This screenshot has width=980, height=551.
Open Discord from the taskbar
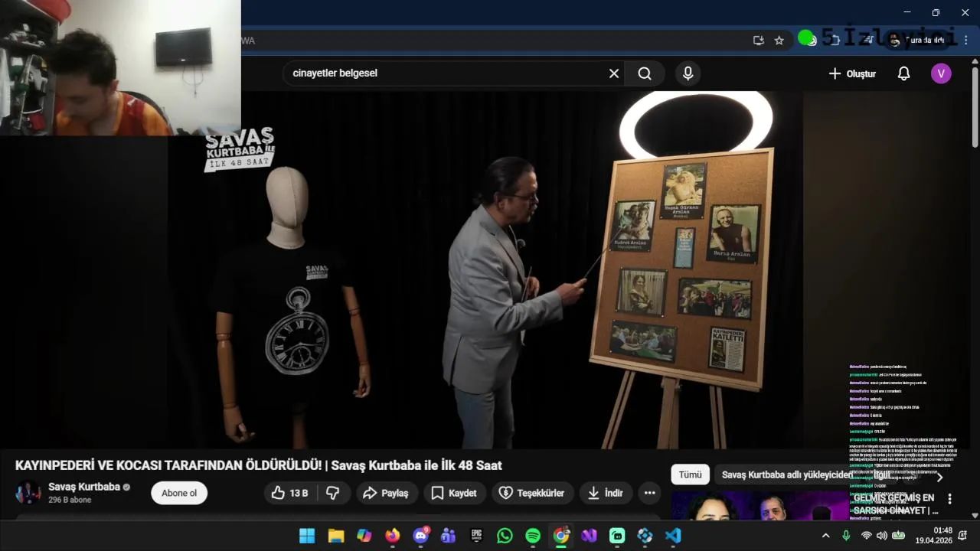[421, 536]
